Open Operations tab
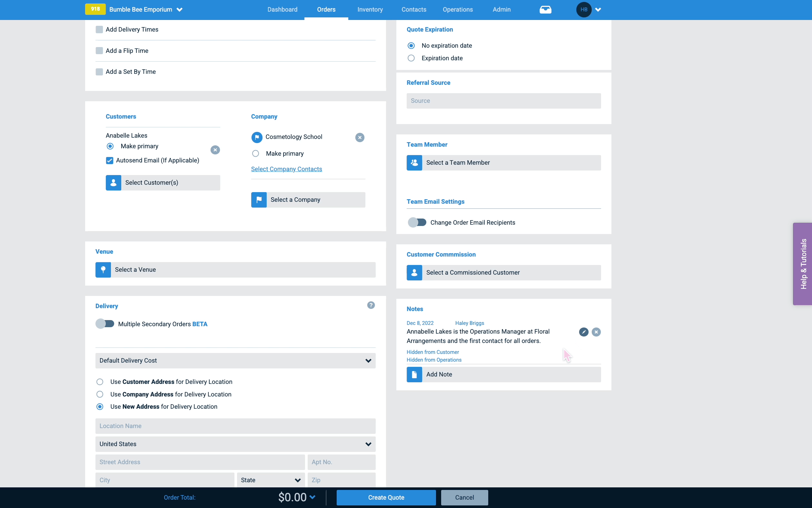Viewport: 812px width, 508px height. [457, 9]
